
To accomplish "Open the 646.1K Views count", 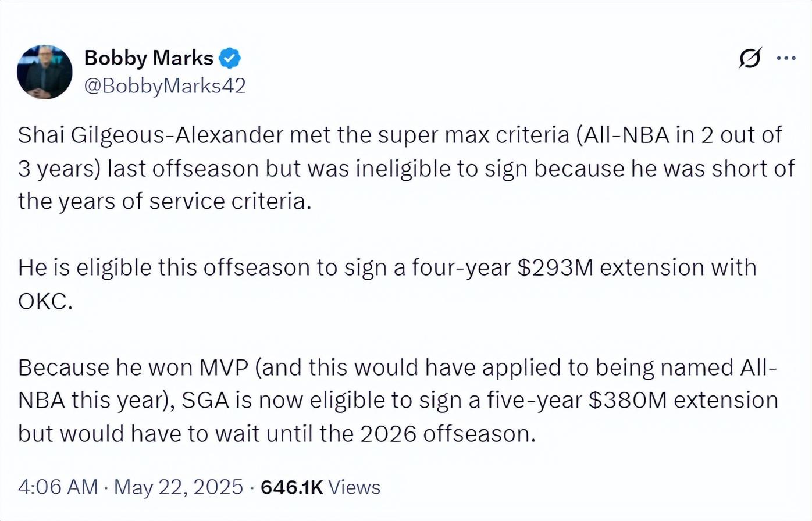I will coord(320,487).
